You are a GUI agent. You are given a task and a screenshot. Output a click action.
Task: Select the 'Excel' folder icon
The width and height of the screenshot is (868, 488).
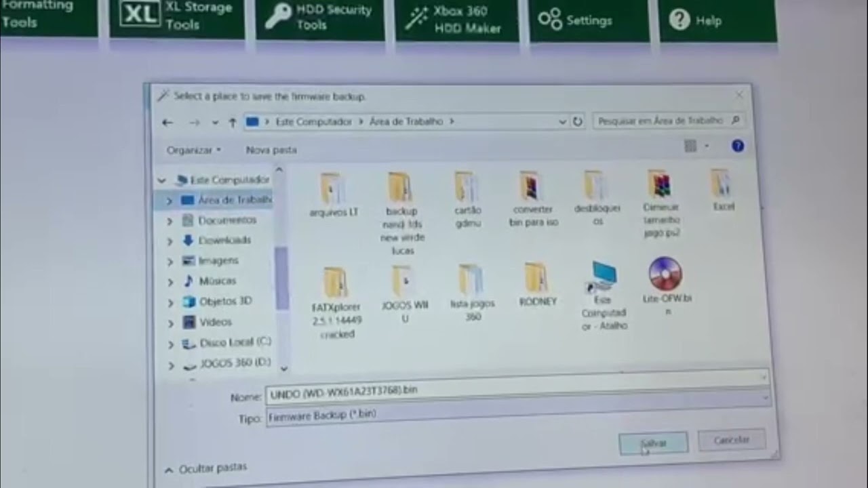pos(722,182)
